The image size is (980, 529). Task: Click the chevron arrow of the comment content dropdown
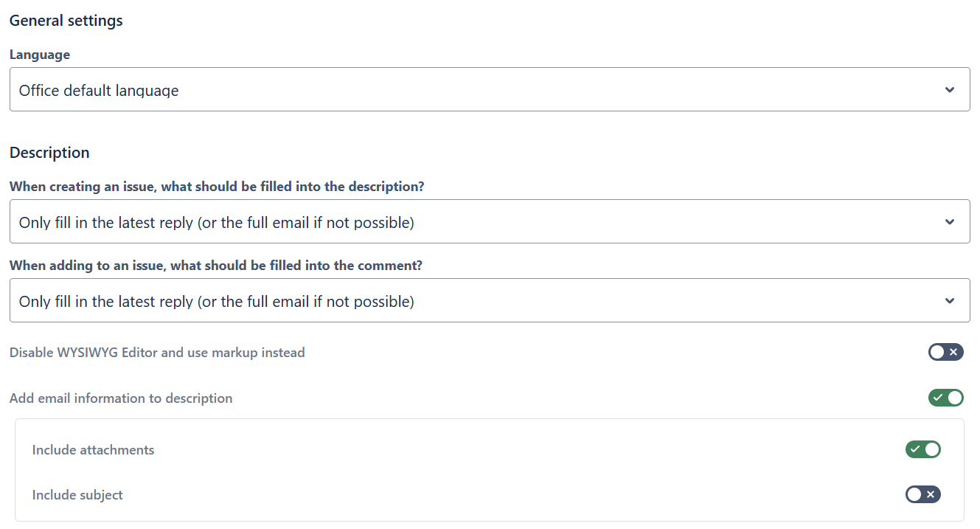950,301
